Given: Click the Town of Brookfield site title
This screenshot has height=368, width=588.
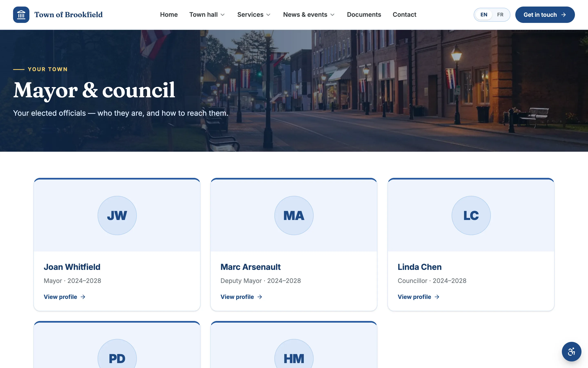Looking at the screenshot, I should point(69,15).
